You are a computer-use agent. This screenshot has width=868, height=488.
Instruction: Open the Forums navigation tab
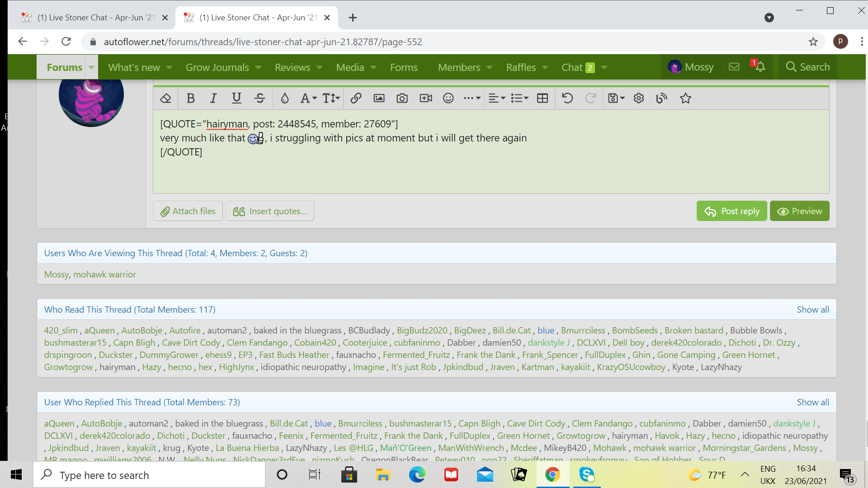64,67
